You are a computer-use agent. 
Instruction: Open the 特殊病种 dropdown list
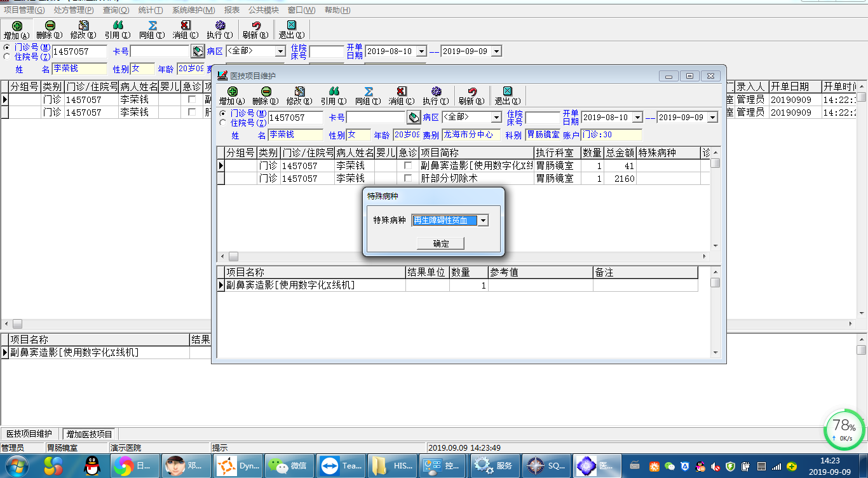[483, 221]
